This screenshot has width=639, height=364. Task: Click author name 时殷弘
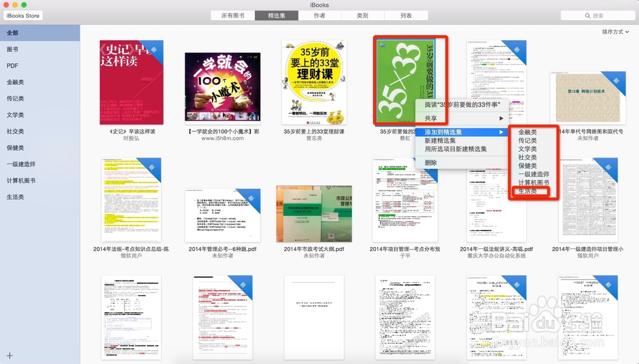click(x=131, y=138)
